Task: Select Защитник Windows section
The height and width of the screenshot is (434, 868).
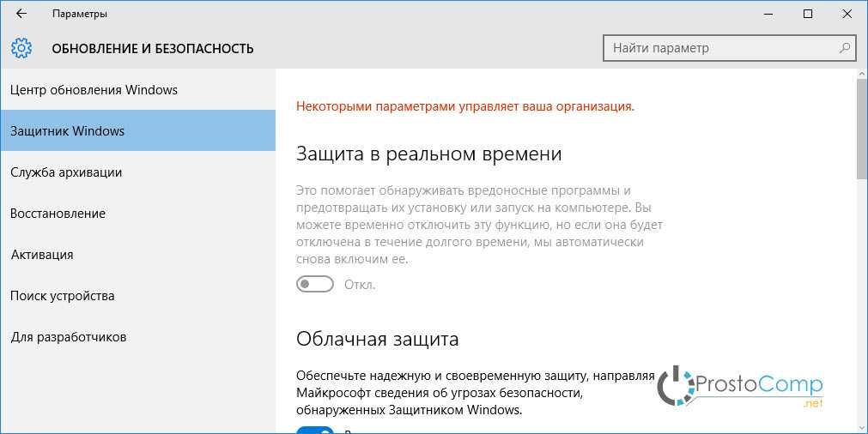Action: click(x=138, y=130)
